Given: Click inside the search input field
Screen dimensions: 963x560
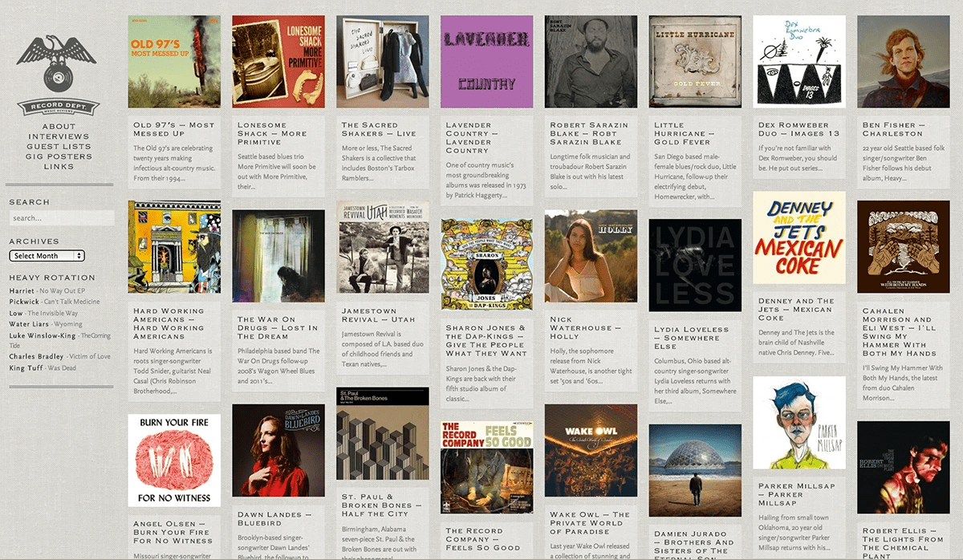Looking at the screenshot, I should (60, 217).
